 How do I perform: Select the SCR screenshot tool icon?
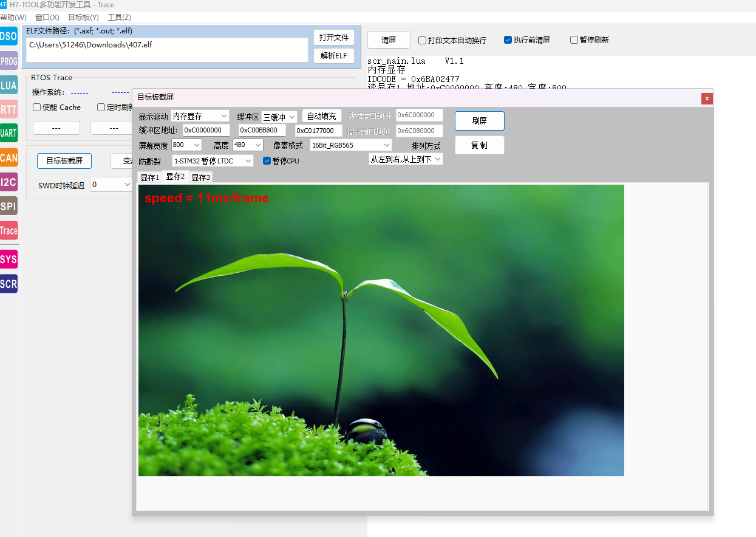click(x=9, y=284)
